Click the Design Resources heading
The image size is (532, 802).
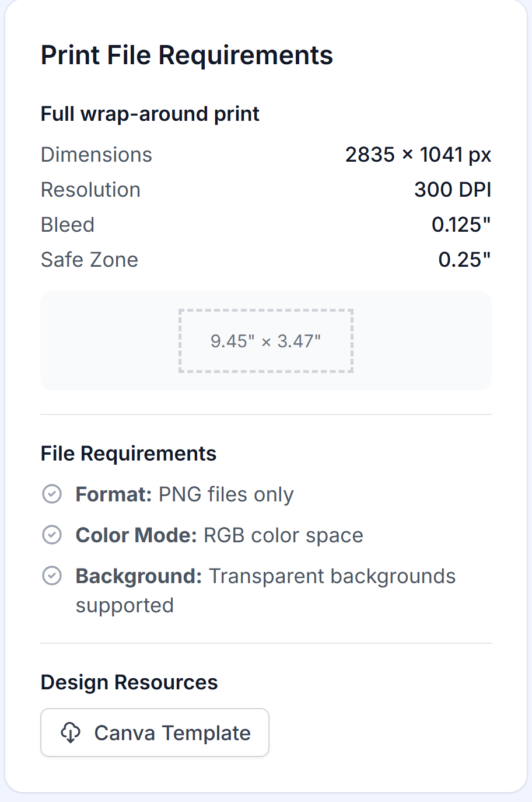[129, 682]
